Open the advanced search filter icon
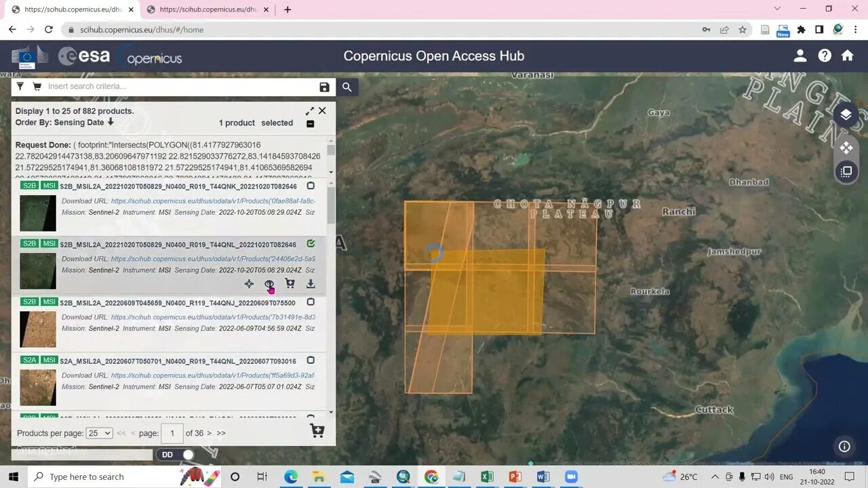The height and width of the screenshot is (488, 868). [x=20, y=87]
